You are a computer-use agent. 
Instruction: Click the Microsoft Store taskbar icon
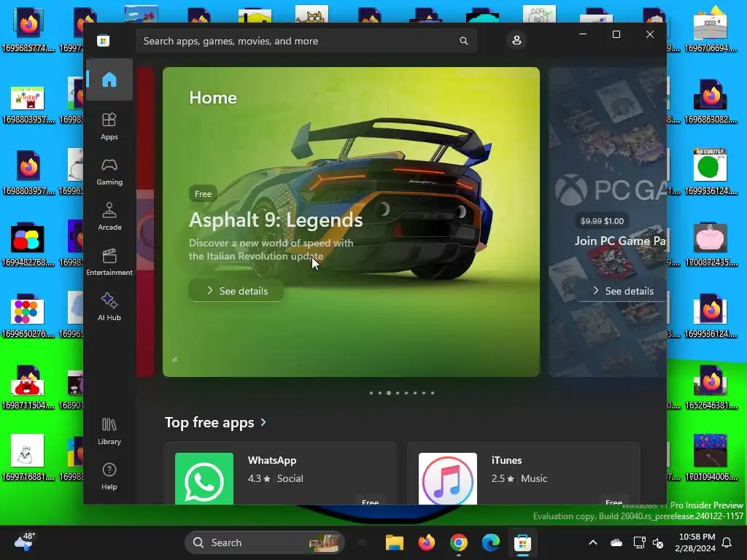pyautogui.click(x=522, y=542)
